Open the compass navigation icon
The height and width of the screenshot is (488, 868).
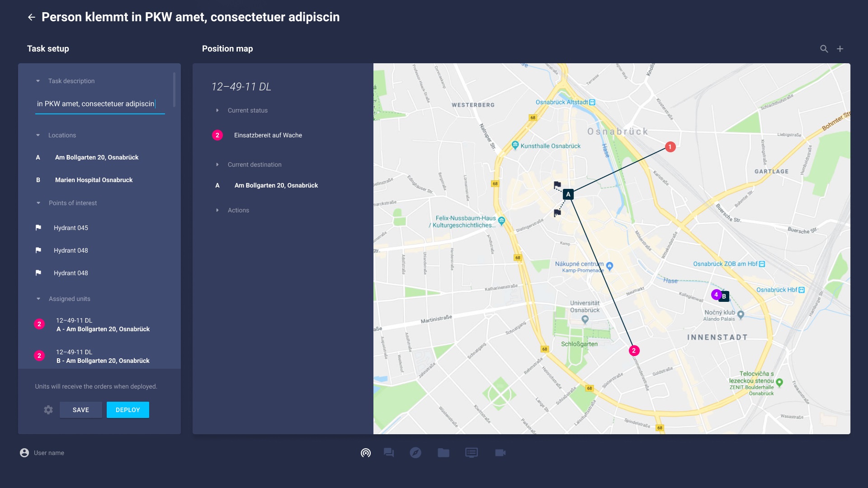415,452
